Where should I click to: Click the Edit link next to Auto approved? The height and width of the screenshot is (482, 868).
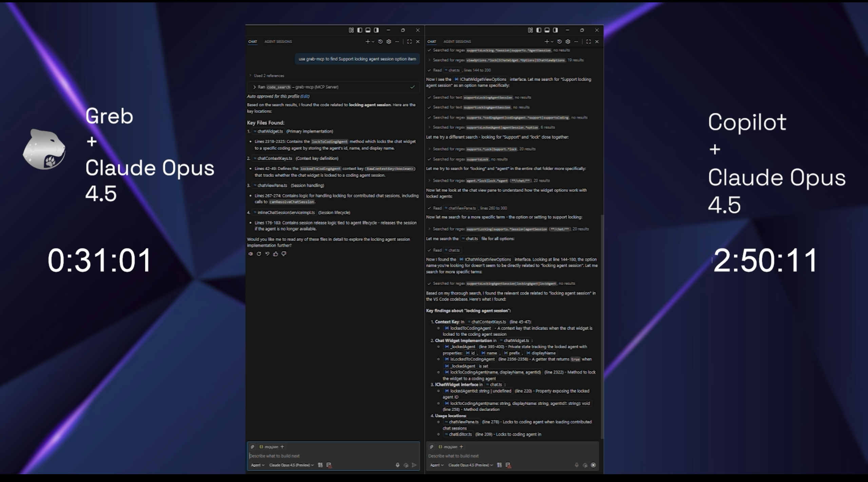305,96
